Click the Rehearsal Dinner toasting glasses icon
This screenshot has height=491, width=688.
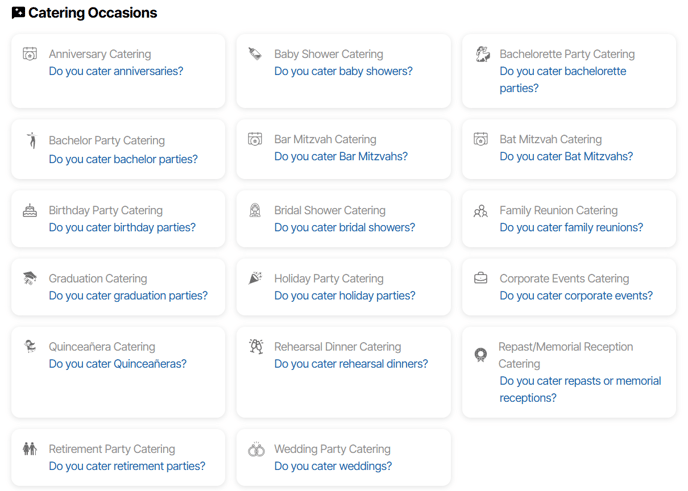[256, 347]
